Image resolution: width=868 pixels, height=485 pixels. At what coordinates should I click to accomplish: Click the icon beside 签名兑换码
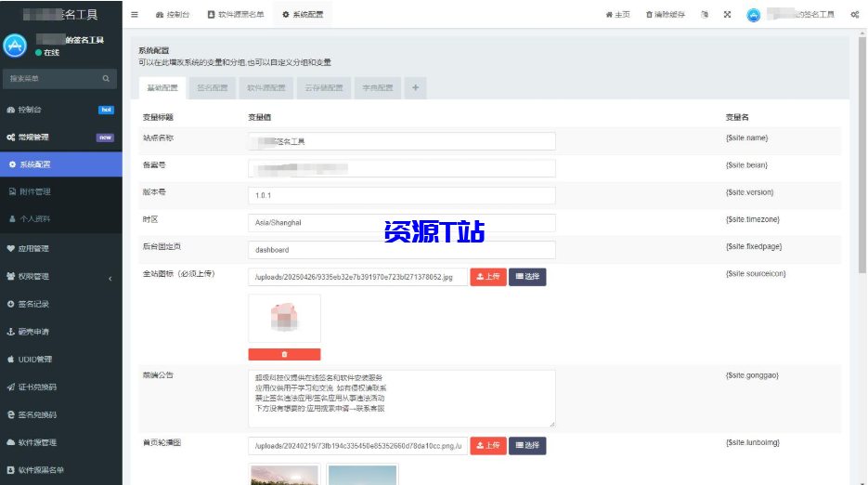tap(10, 414)
